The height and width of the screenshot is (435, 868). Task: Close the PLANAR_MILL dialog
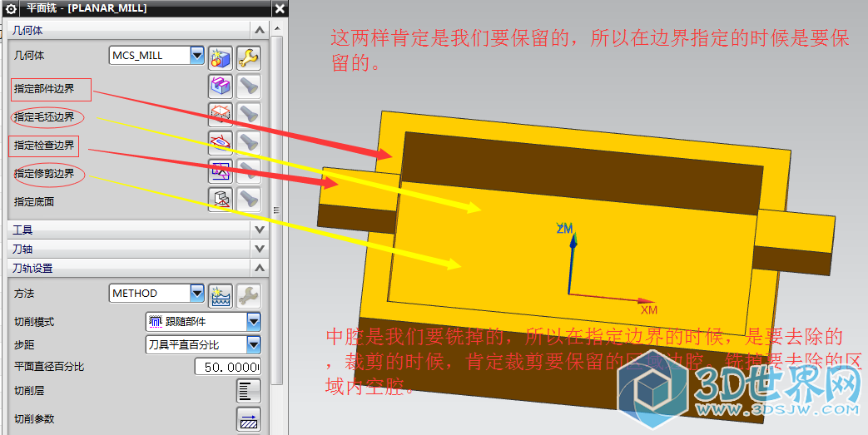click(x=280, y=9)
